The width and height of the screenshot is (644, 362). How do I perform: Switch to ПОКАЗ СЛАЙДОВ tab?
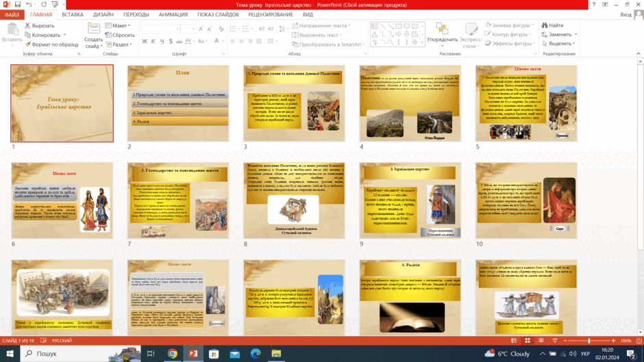click(x=218, y=14)
